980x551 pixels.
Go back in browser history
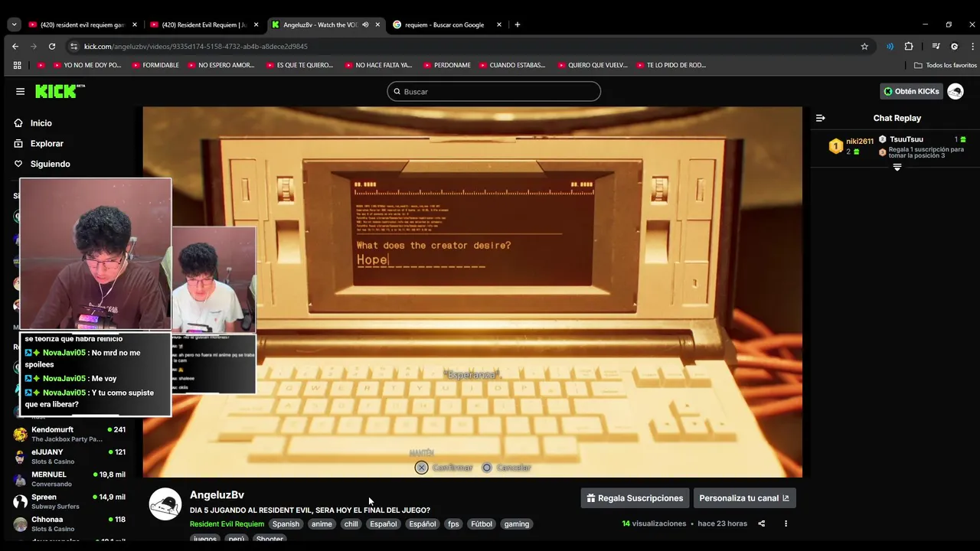[15, 46]
